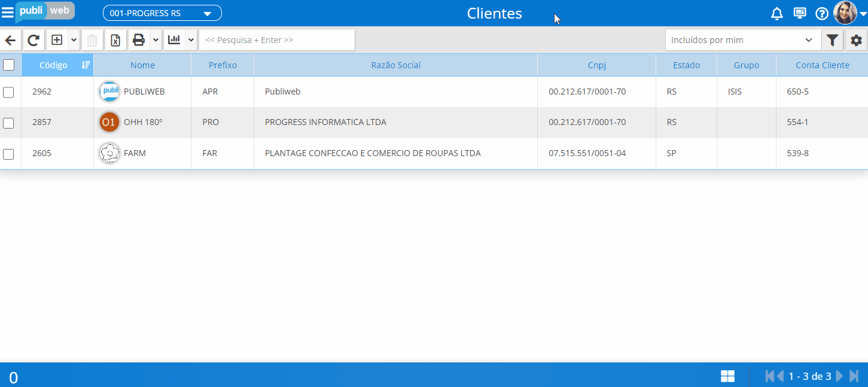This screenshot has height=387, width=868.
Task: Click the FARM client logo thumbnail
Action: click(109, 153)
